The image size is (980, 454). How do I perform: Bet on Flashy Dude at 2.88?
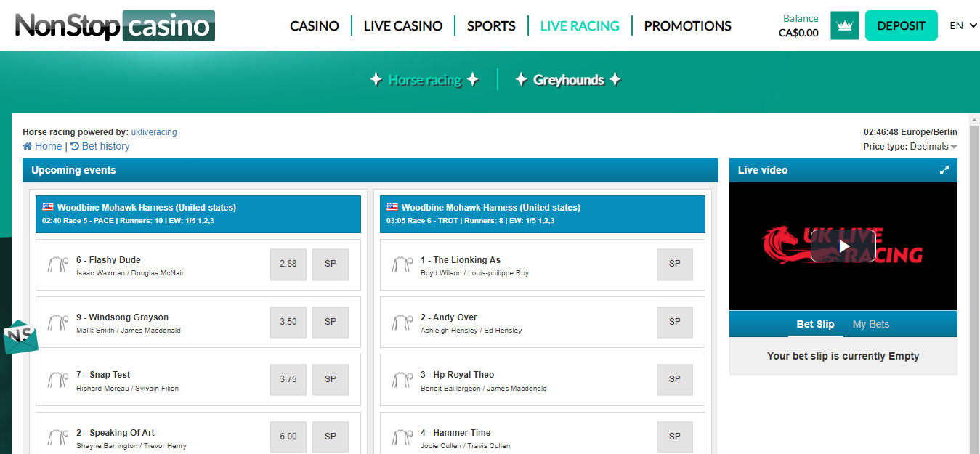pos(288,264)
